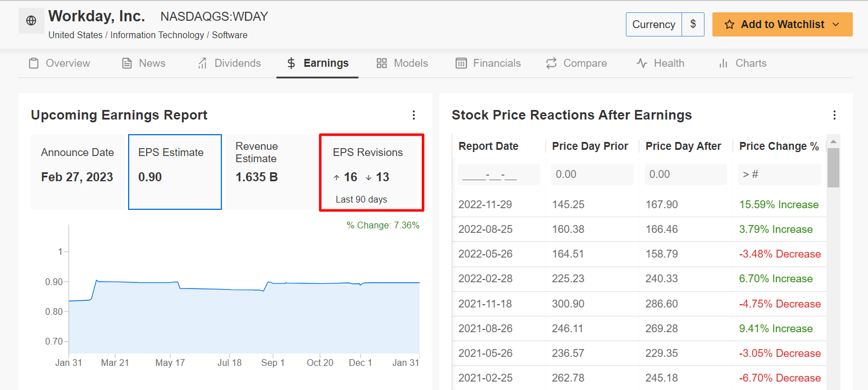Image resolution: width=868 pixels, height=390 pixels.
Task: Click the star icon in Add to Watchlist
Action: click(729, 25)
